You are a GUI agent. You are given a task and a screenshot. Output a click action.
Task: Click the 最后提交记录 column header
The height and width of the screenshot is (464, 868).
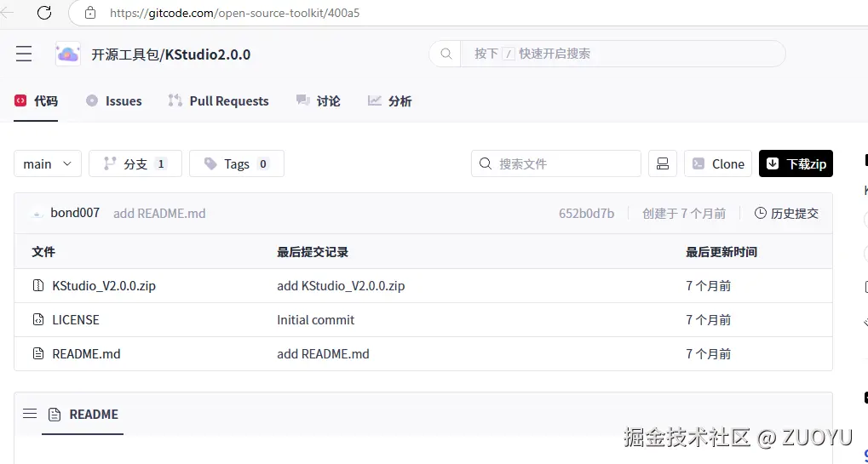[313, 252]
